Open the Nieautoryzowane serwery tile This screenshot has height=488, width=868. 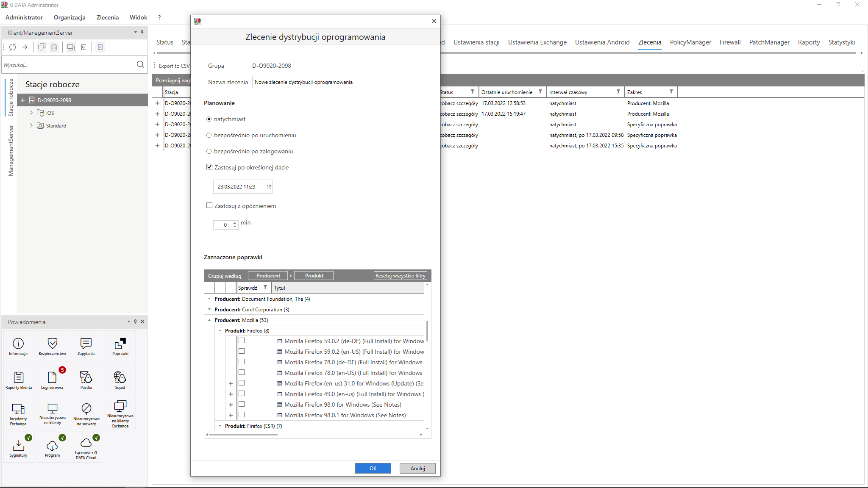click(x=86, y=413)
